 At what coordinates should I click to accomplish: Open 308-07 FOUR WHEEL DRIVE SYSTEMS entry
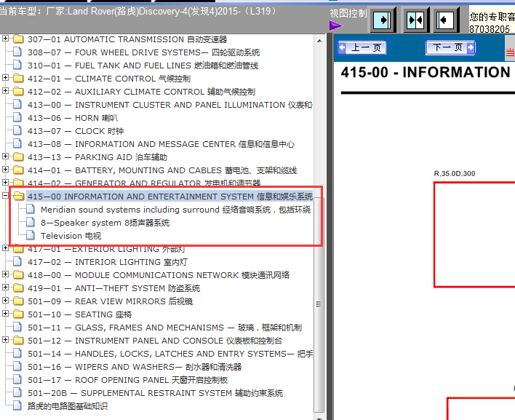[x=143, y=52]
